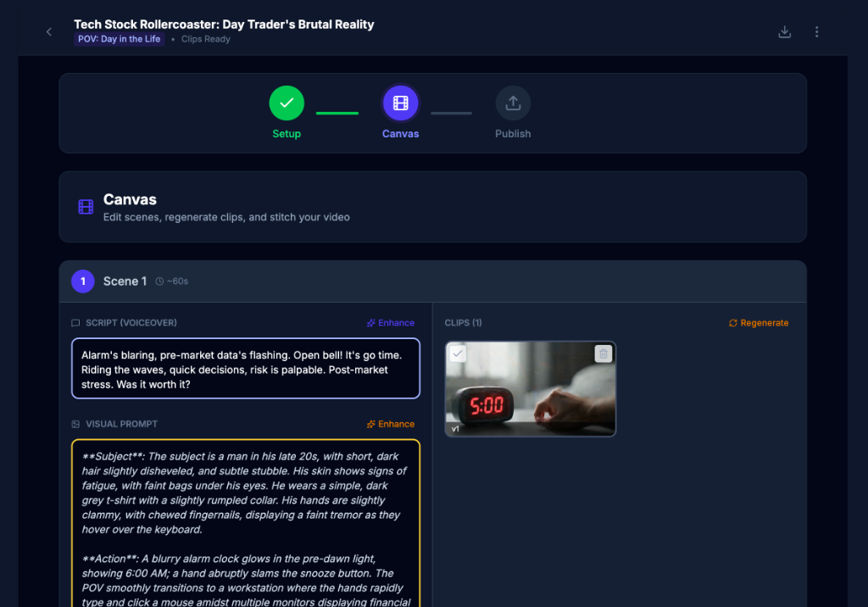Open the three-dot overflow menu

tap(816, 31)
